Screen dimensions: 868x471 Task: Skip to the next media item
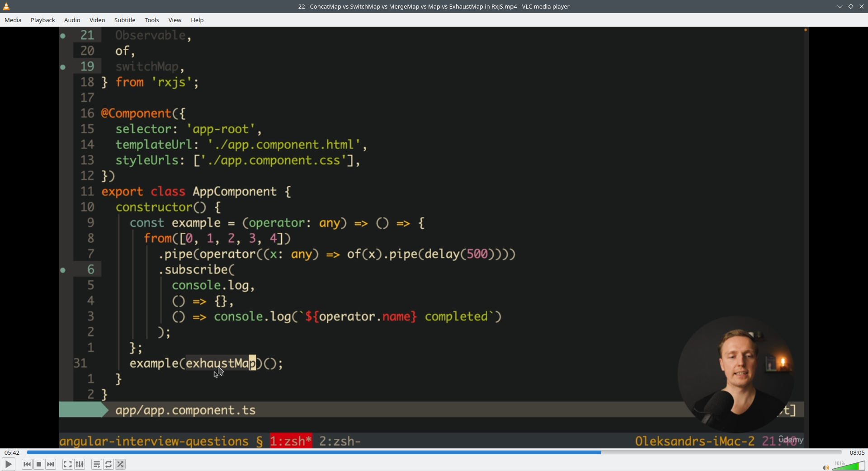51,464
